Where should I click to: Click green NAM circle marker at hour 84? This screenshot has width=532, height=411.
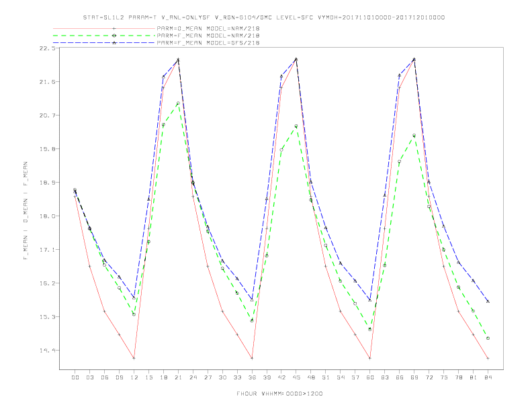[488, 338]
